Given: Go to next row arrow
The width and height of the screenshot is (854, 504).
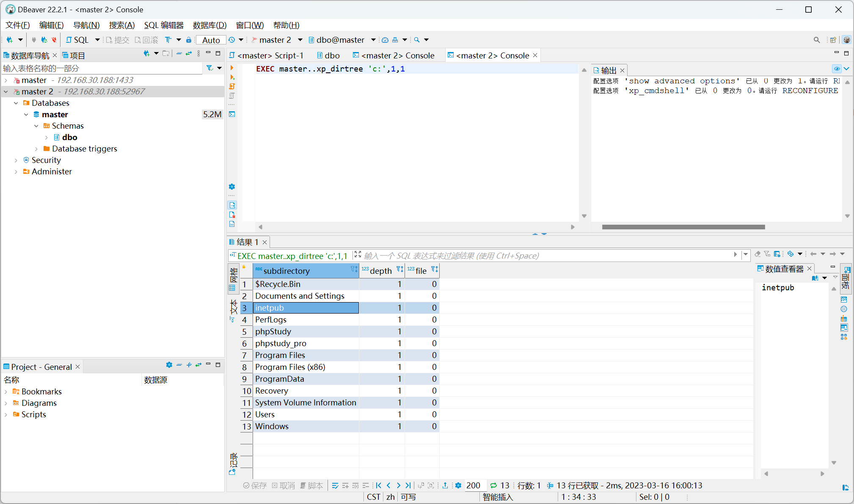Looking at the screenshot, I should click(x=398, y=485).
